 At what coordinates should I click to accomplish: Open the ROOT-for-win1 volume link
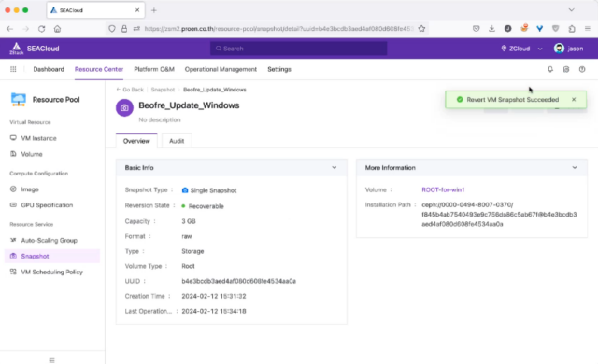pyautogui.click(x=443, y=189)
